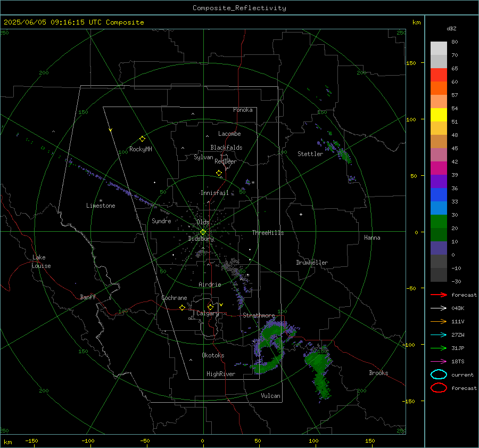Viewport: 479px width, 448px height.
Task: Select the magenta 18TS arrow icon
Action: tap(439, 362)
